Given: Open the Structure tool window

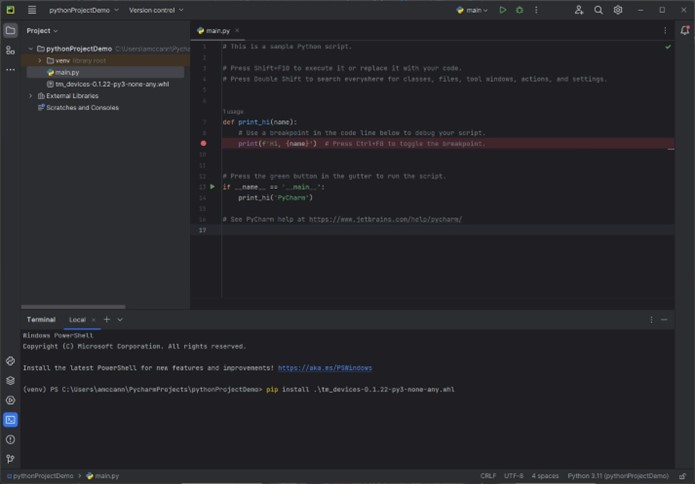Looking at the screenshot, I should pyautogui.click(x=10, y=50).
